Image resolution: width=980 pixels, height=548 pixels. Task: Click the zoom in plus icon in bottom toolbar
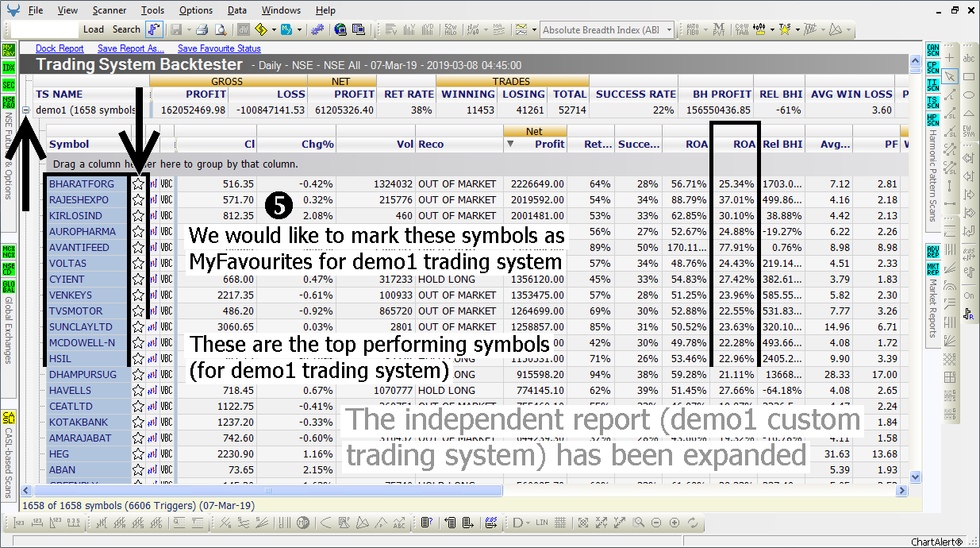(x=674, y=523)
